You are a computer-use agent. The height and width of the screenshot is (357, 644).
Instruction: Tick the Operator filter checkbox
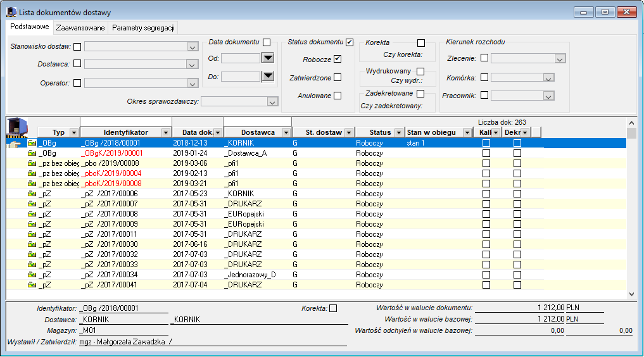coord(77,83)
